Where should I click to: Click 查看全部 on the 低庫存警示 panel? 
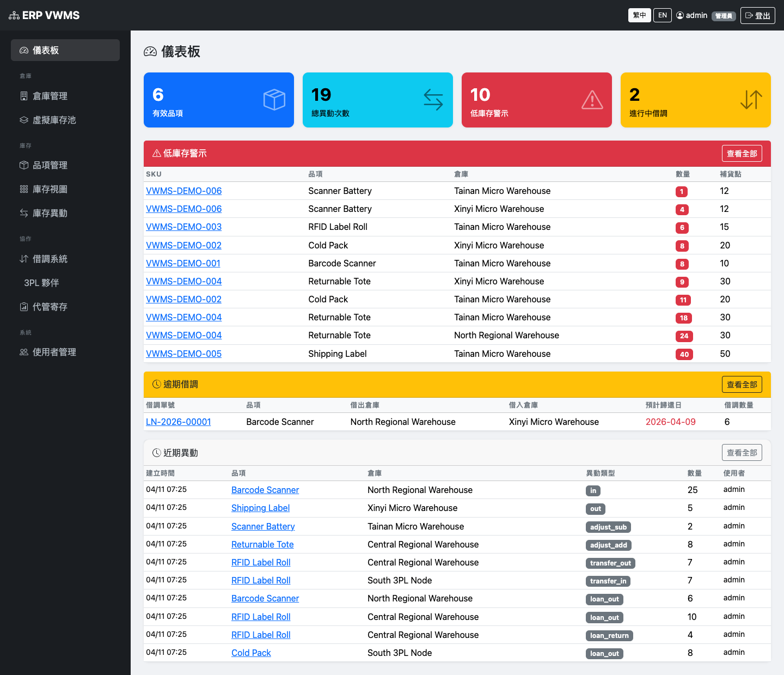click(x=742, y=153)
